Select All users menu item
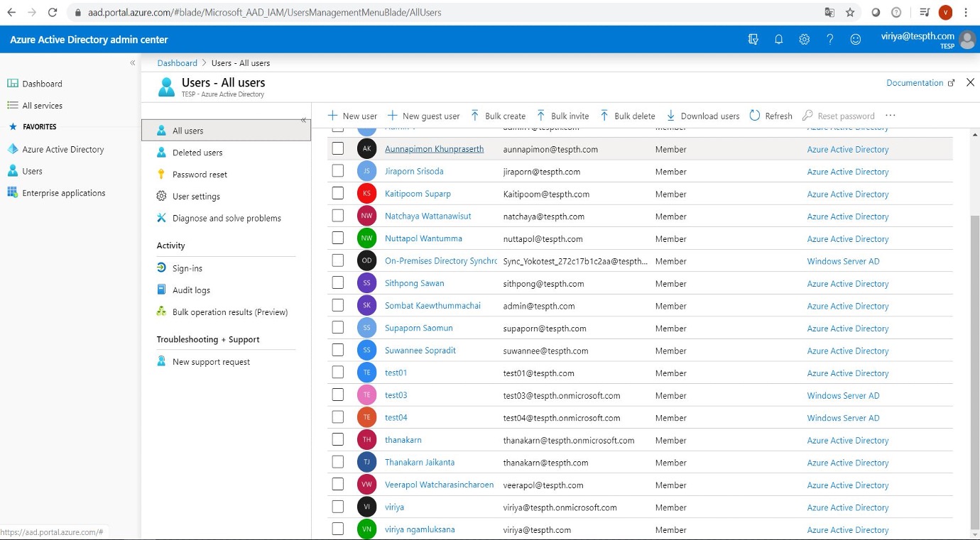This screenshot has width=980, height=540. pyautogui.click(x=226, y=131)
